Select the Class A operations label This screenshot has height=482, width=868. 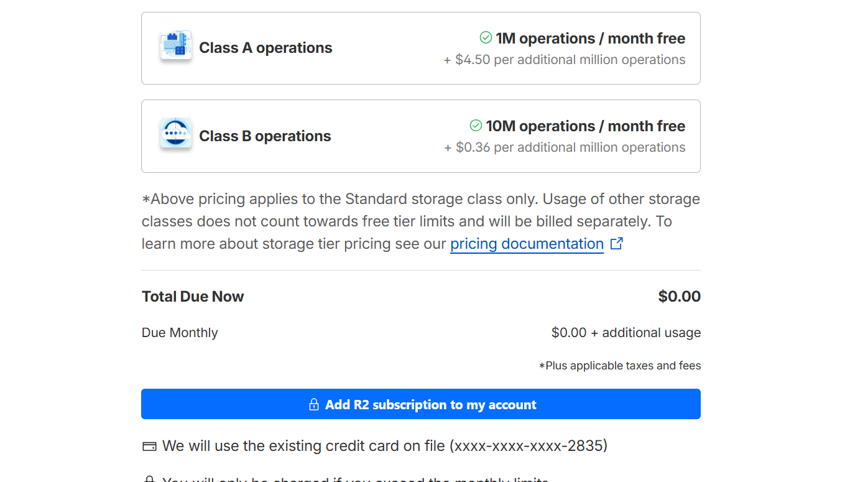(x=265, y=48)
